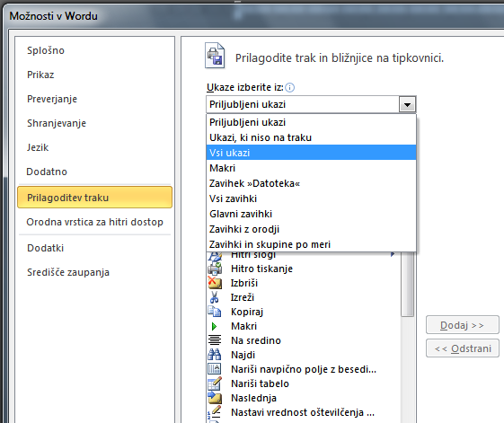
Task: Choose Vsi ukazi from the dropdown list
Action: pyautogui.click(x=311, y=153)
